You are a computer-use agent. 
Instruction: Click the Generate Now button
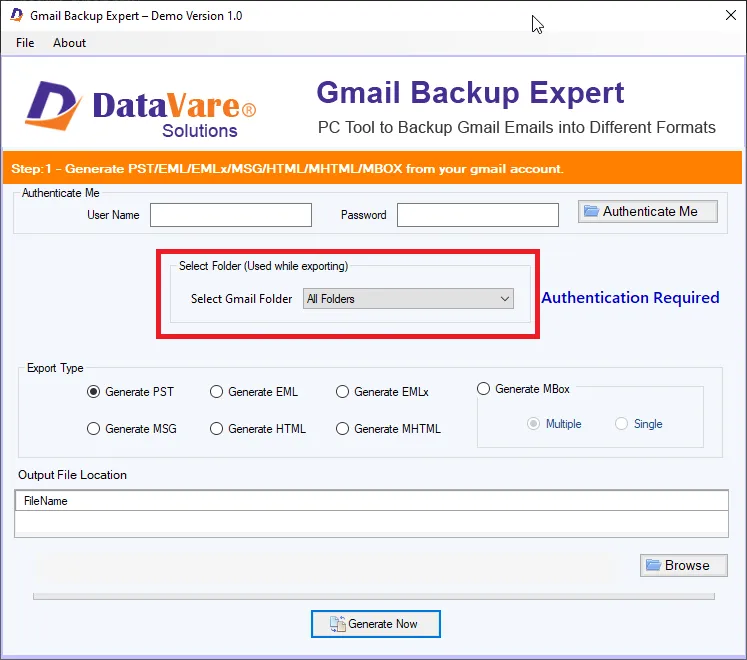pyautogui.click(x=376, y=624)
